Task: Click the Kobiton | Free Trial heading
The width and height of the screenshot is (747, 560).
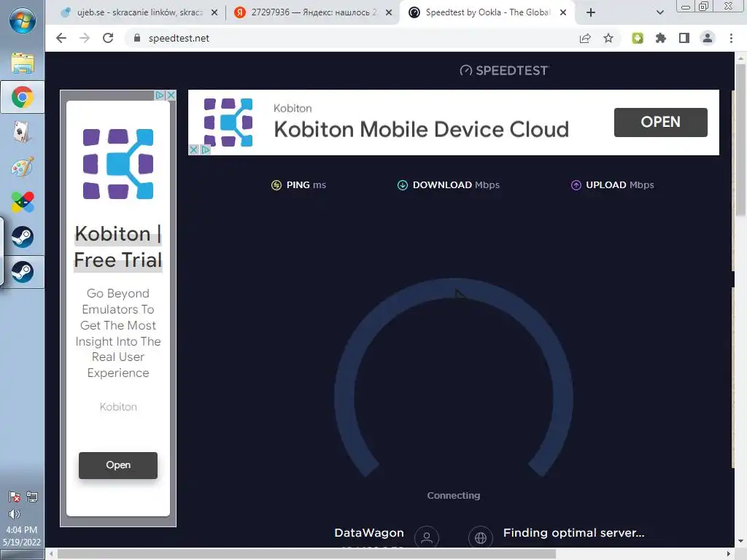Action: [118, 246]
